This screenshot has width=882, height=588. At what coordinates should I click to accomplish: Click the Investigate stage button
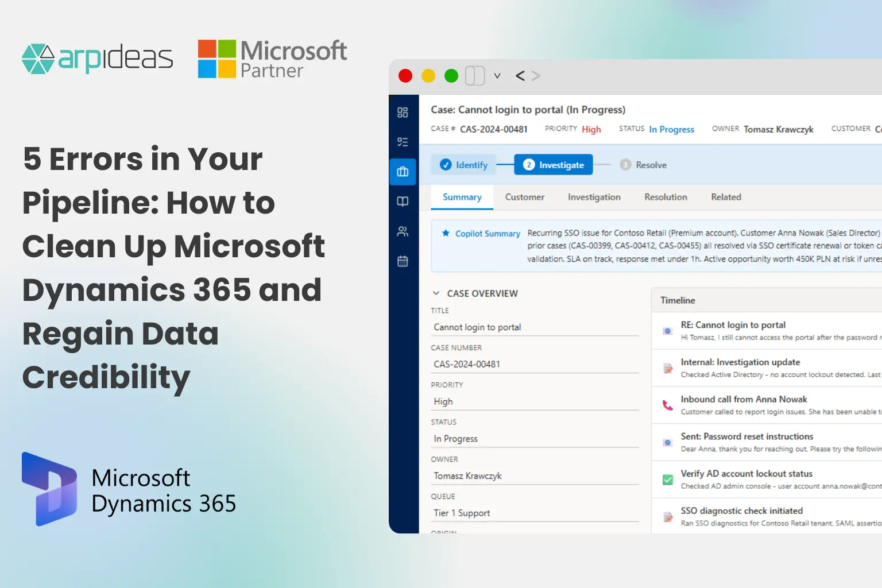pos(552,164)
